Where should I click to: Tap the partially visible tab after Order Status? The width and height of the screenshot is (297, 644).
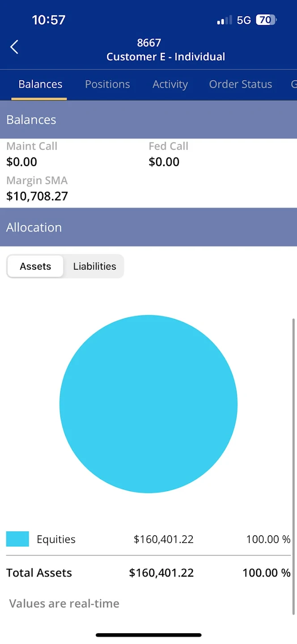coord(293,84)
